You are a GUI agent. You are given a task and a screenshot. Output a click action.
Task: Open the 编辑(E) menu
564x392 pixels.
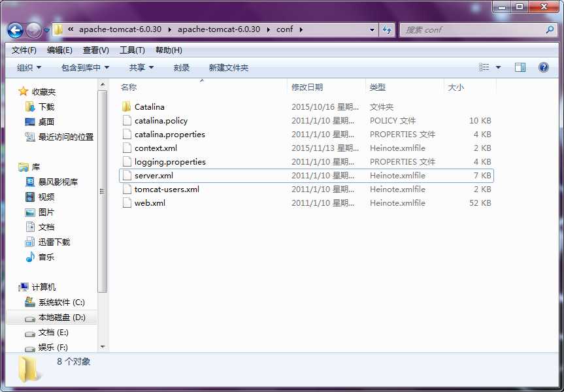59,50
